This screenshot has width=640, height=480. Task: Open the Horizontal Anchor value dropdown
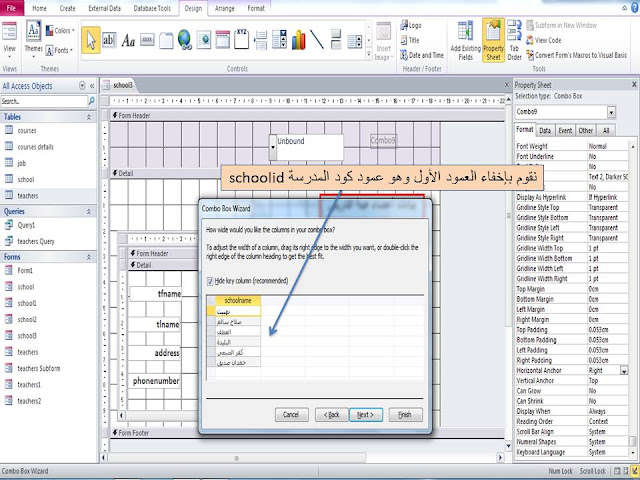pyautogui.click(x=624, y=371)
